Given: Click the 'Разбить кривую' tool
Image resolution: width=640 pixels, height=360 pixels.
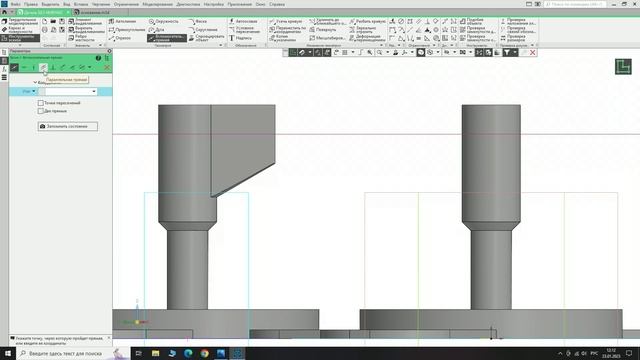Looking at the screenshot, I should (x=367, y=21).
